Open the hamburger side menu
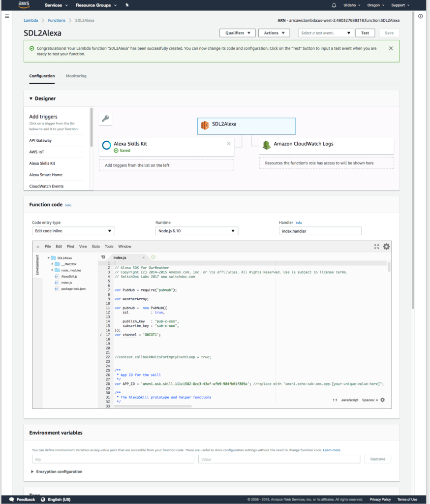Viewport: 430px width, 504px height. click(7, 16)
